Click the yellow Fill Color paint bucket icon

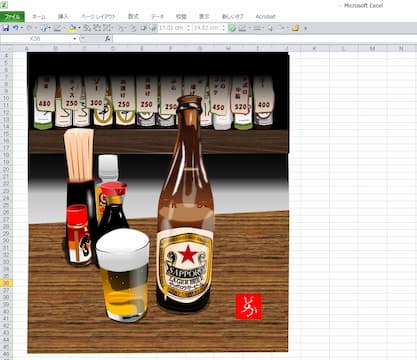[72, 28]
